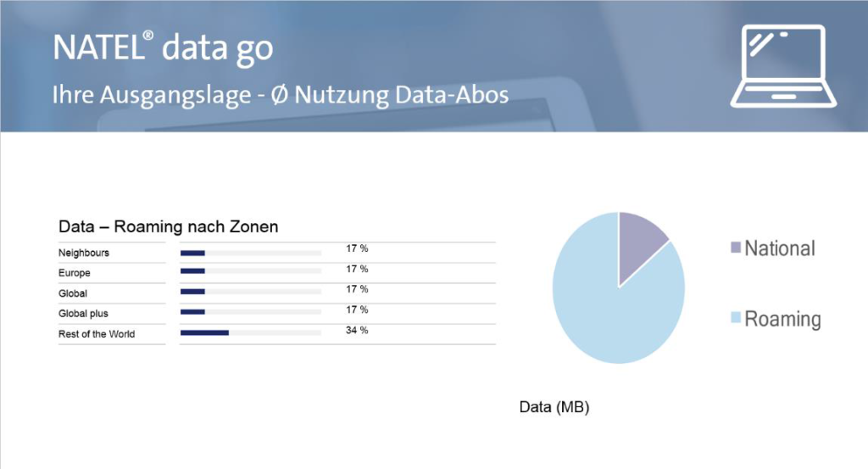
Task: Click the Data – Roaming nach Zonen heading
Action: click(169, 226)
